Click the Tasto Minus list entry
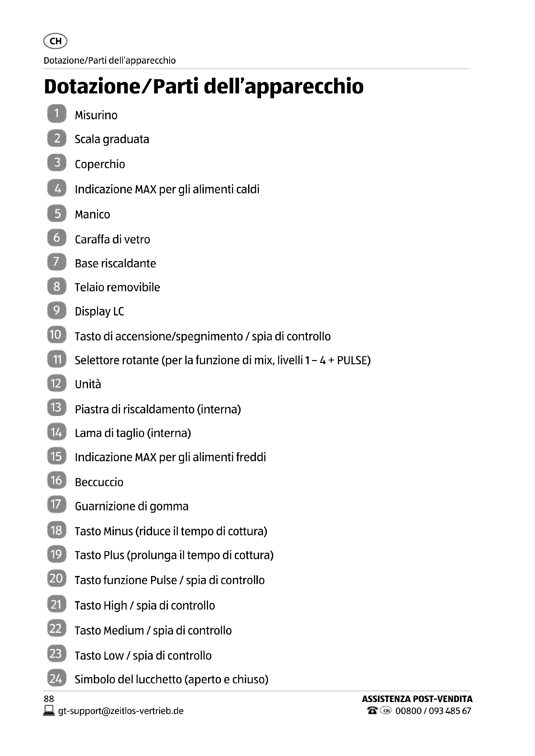Screen dimensions: 535x756 tap(171, 531)
